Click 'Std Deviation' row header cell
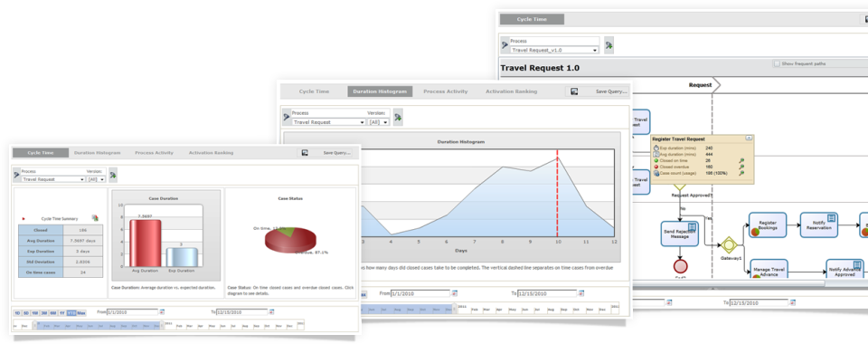 [x=41, y=262]
